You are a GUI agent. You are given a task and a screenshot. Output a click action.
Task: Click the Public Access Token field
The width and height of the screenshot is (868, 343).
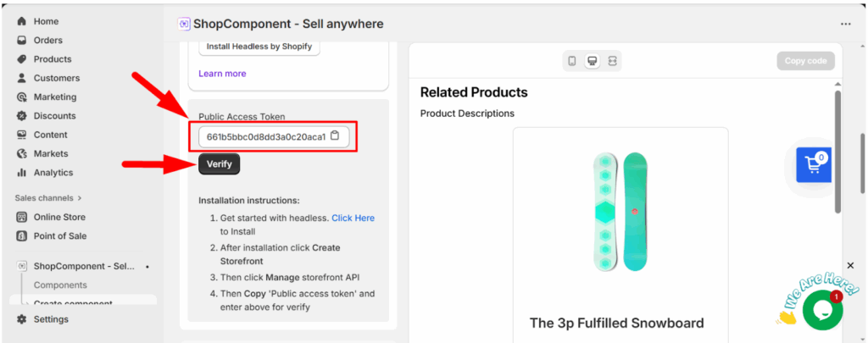point(264,136)
